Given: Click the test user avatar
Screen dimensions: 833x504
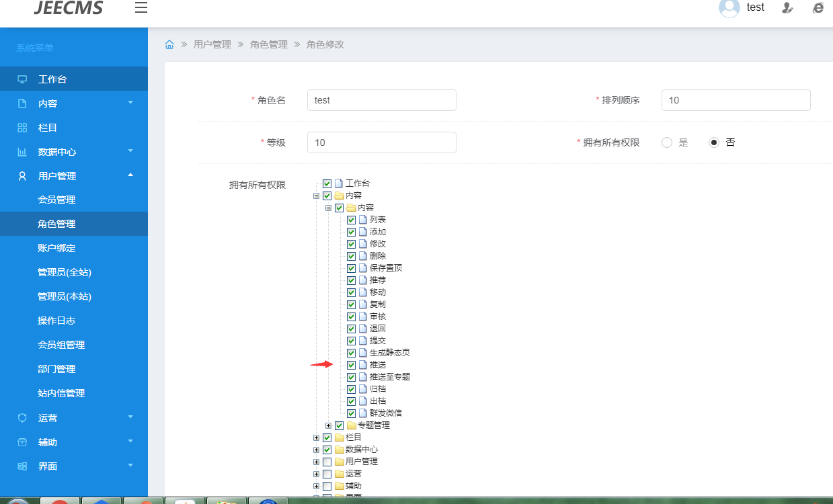Looking at the screenshot, I should pos(729,7).
